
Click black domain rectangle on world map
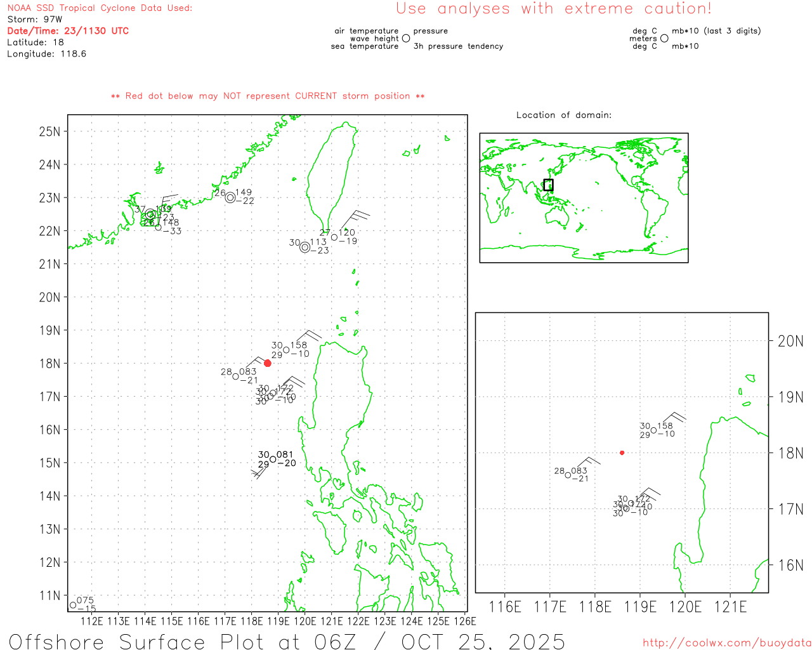(548, 185)
